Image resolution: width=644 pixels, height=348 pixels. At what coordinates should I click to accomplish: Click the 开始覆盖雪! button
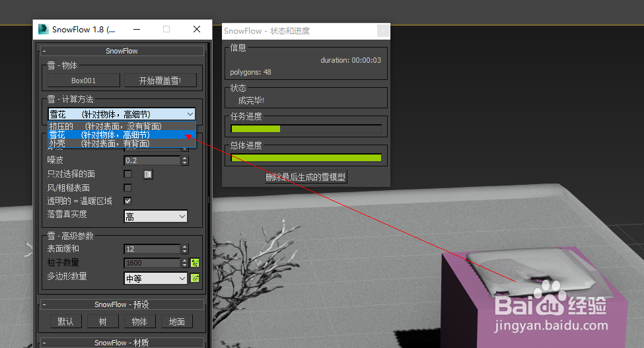[161, 81]
